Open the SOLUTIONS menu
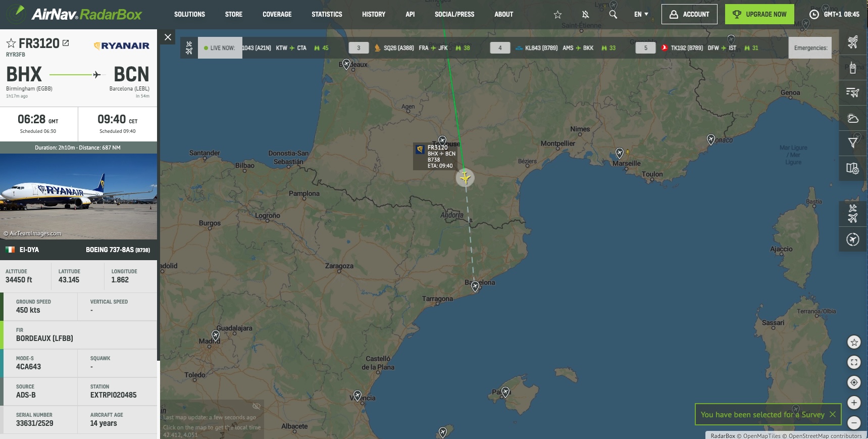 (x=189, y=14)
